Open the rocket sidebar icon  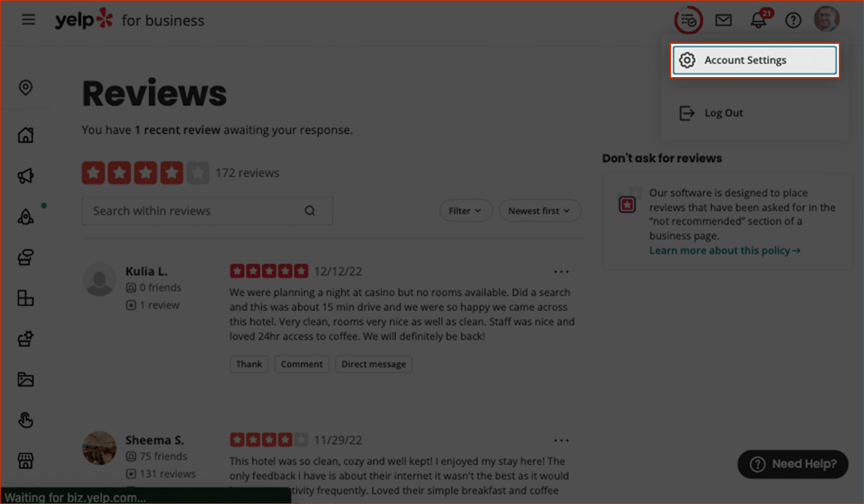coord(25,216)
